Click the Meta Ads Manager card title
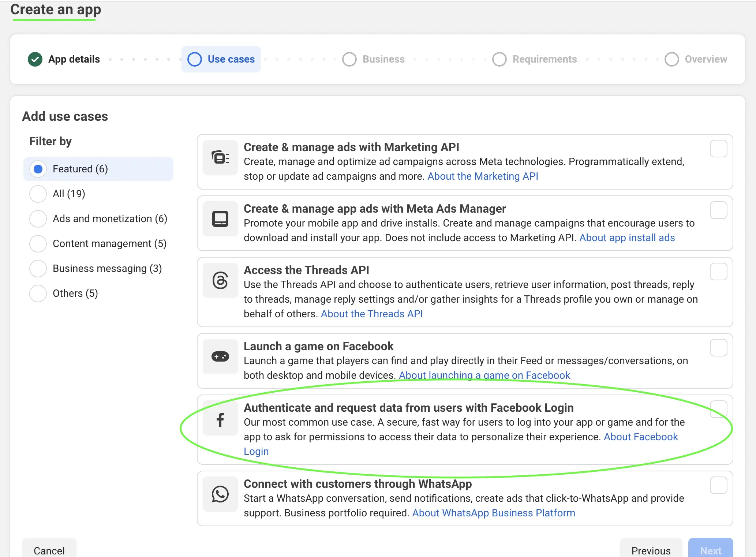The height and width of the screenshot is (557, 756). coord(375,209)
